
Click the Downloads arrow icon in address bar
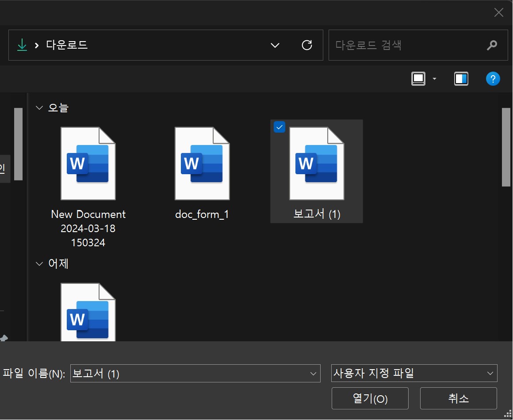[22, 45]
